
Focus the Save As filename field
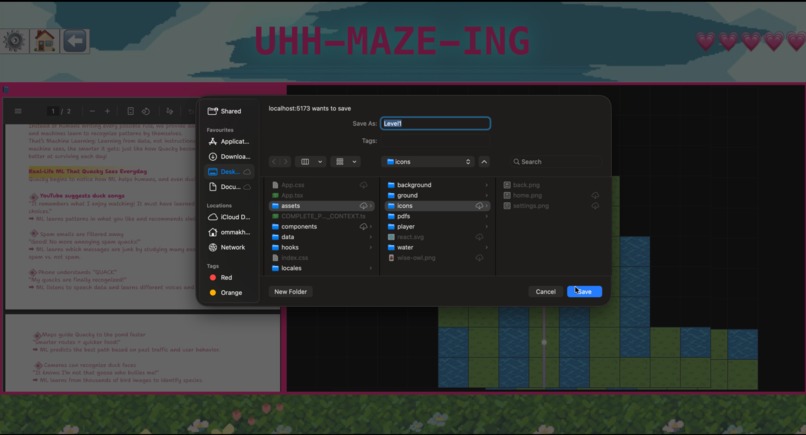click(435, 123)
